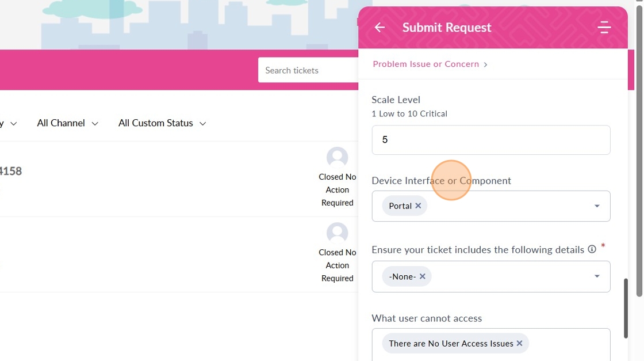Screen dimensions: 644x361
Task: Click the first ticket's agent avatar
Action: (337, 157)
